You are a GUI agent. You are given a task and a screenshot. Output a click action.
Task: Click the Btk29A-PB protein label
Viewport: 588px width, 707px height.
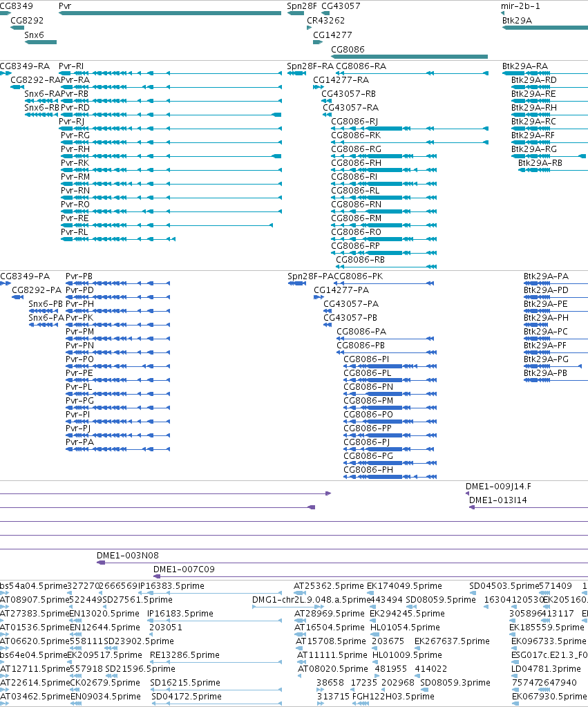click(x=546, y=373)
